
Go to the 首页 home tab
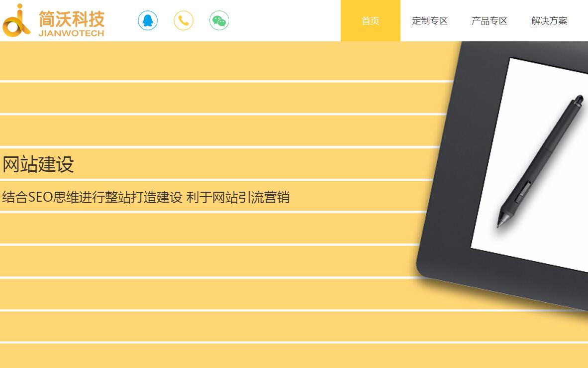371,20
